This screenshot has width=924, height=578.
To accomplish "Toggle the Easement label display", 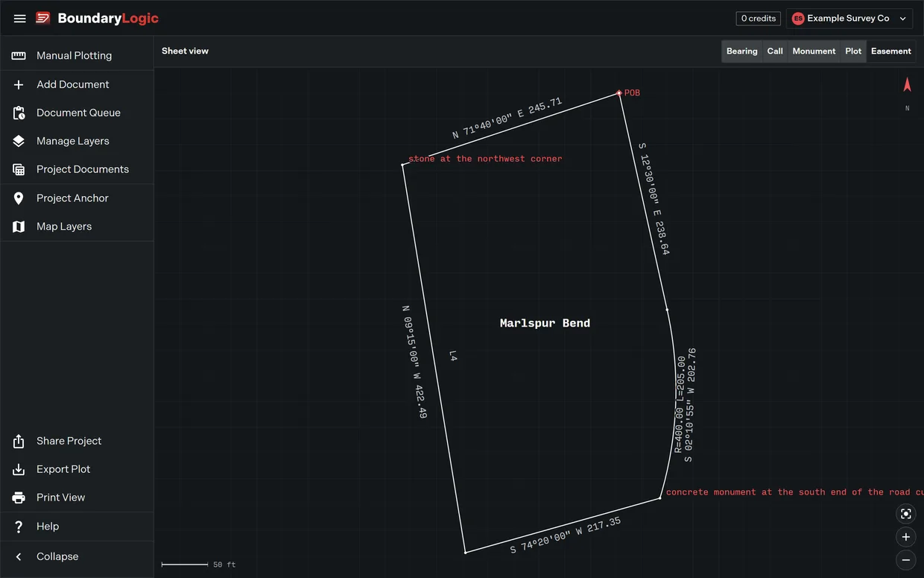I will click(x=891, y=51).
